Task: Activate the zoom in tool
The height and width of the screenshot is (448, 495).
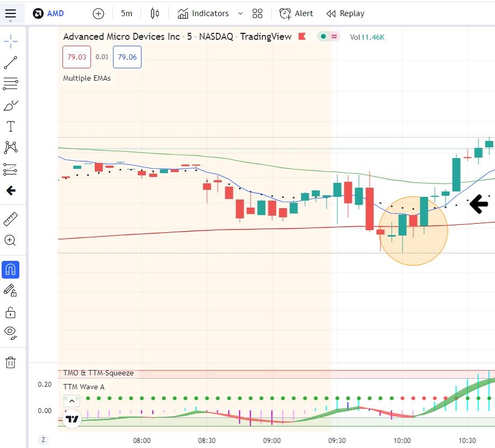Action: point(10,240)
